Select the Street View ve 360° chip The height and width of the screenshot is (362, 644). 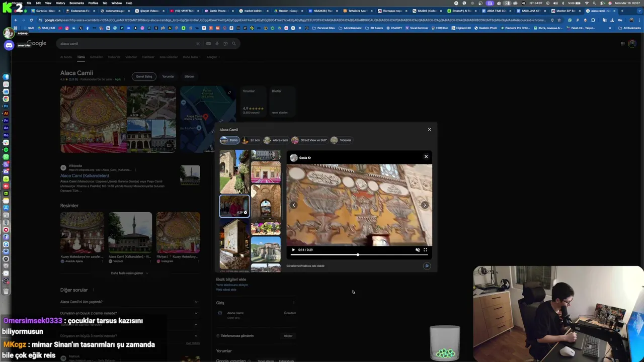tap(309, 140)
